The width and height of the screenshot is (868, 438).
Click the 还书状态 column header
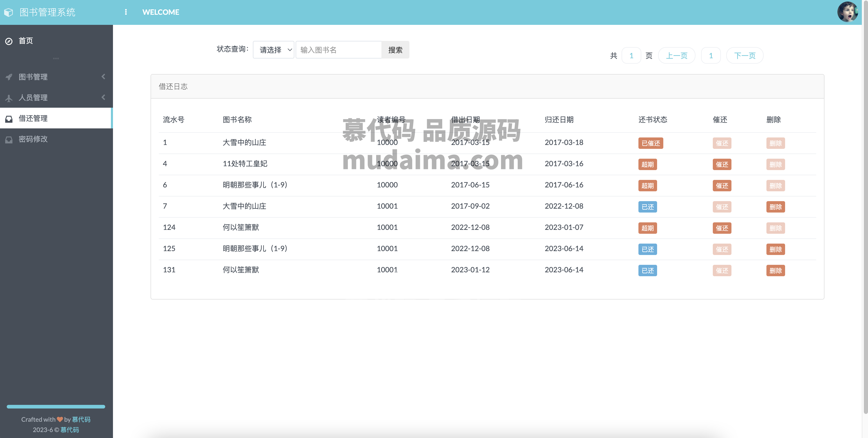(x=652, y=120)
